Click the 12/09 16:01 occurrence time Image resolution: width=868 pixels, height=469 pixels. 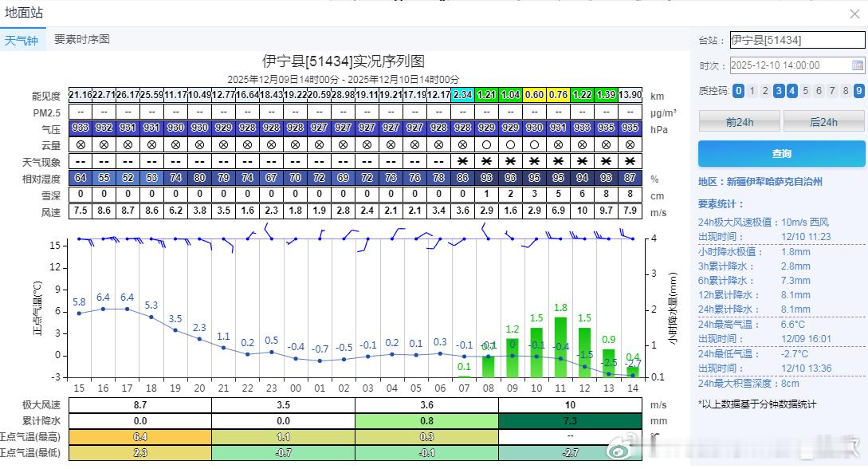(x=806, y=338)
